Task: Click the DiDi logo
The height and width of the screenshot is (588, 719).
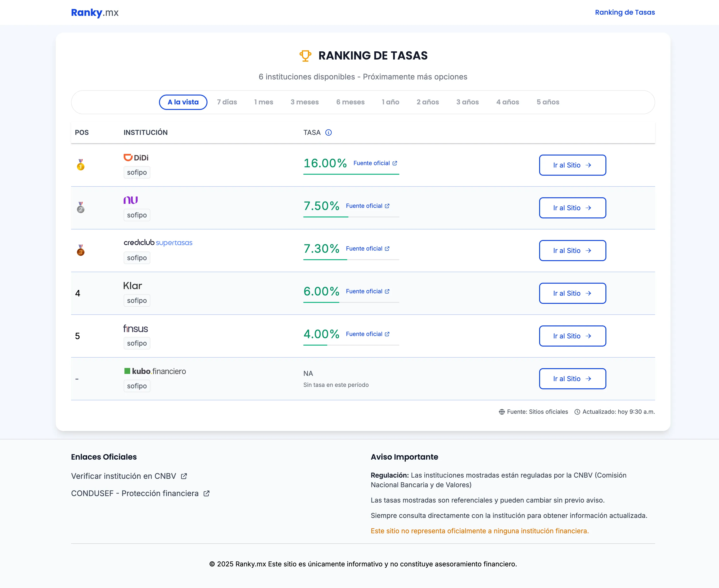Action: click(x=136, y=157)
